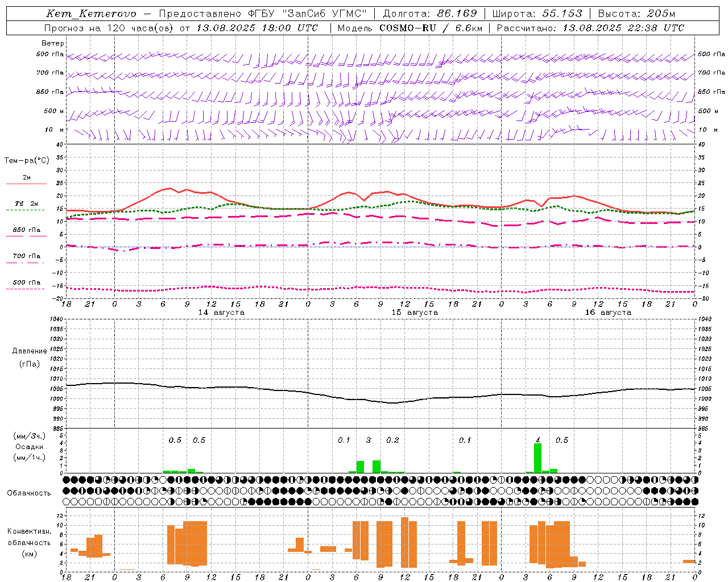Click the latitude value Широта: 55.153
Viewport: 728px width, 582px height.
537,14
